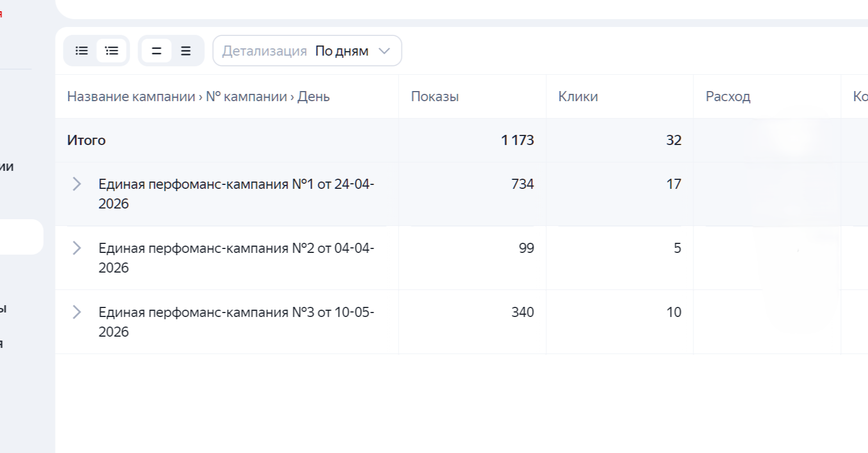This screenshot has width=868, height=453.
Task: Expand campaign №1 от 24-04-2026 row
Action: 77,184
